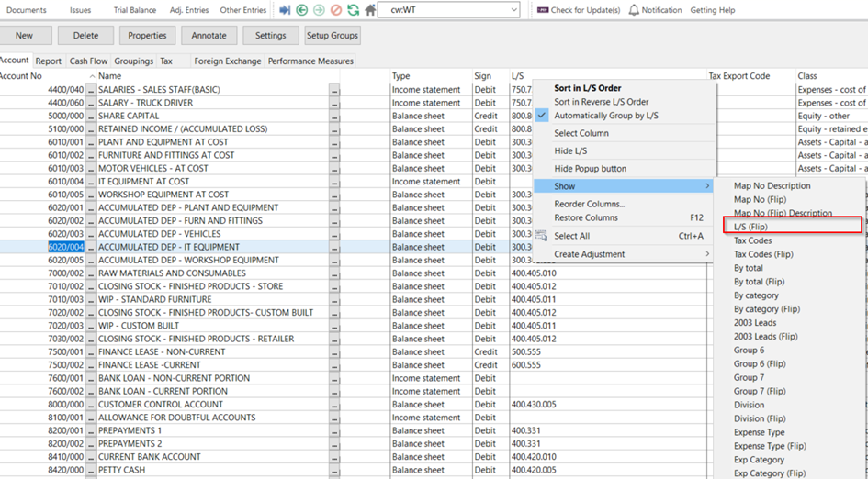Select By total submenu item
868x479 pixels.
[x=748, y=268]
